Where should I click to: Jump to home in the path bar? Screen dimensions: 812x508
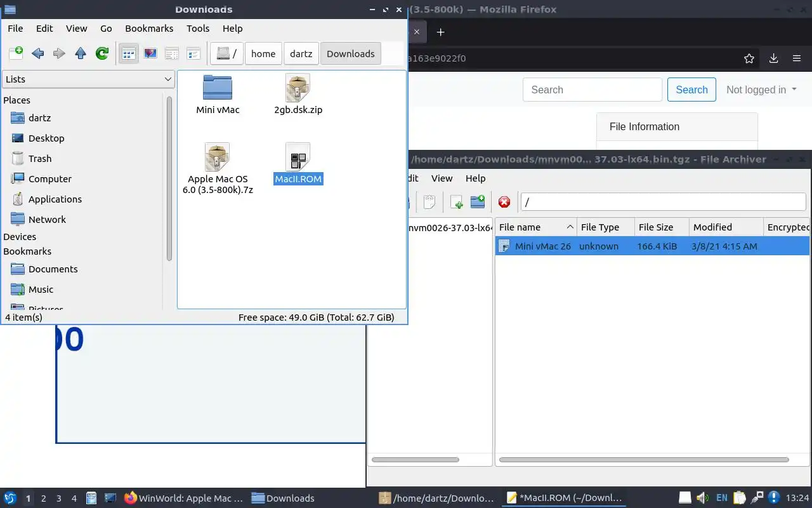tap(263, 53)
